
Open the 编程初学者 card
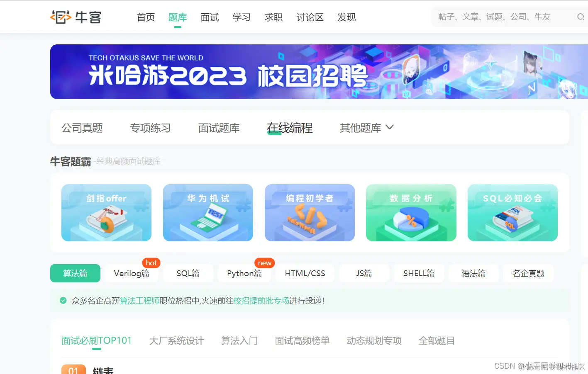[310, 213]
